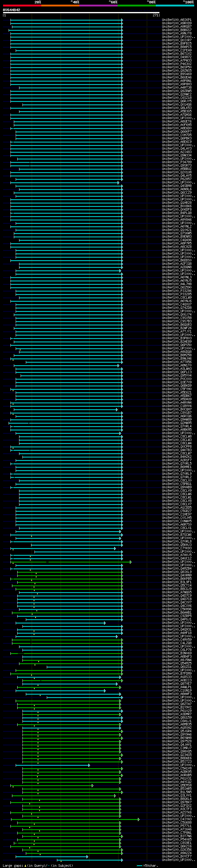The height and width of the screenshot is (868, 197).
Task: Select the UniRef100_P57711 label
Action: [177, 826]
